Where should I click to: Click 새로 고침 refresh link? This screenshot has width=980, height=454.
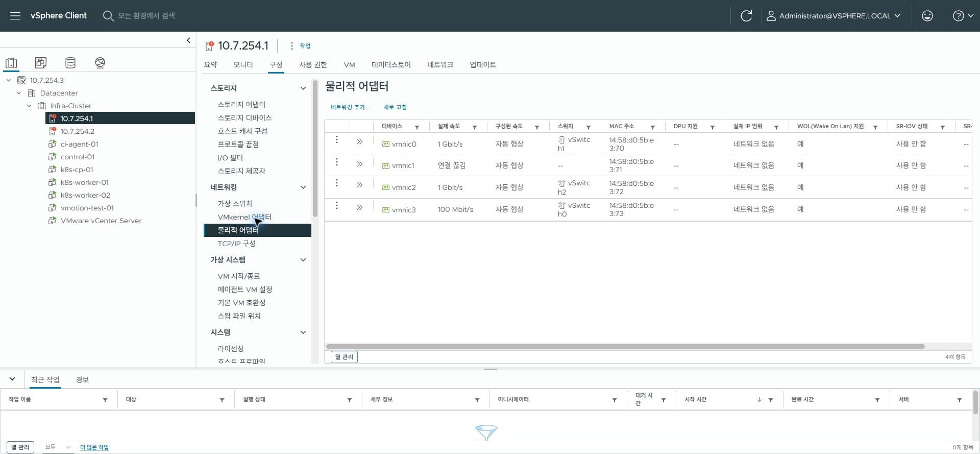point(395,107)
